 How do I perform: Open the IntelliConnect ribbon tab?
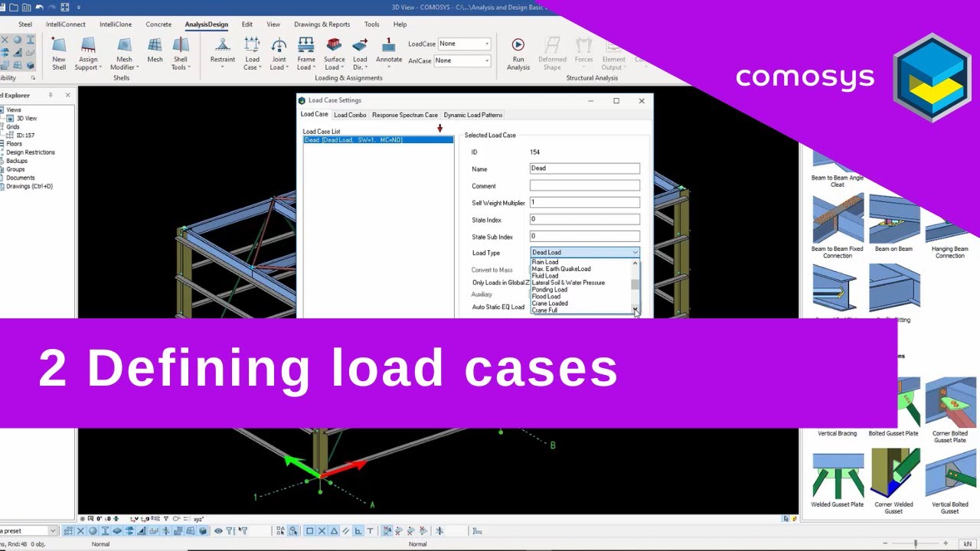point(66,24)
